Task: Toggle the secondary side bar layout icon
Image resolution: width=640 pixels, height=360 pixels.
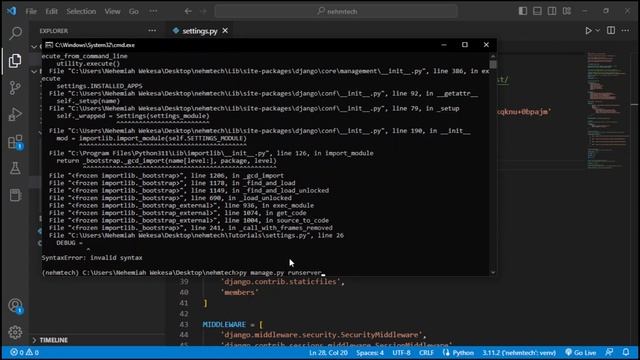Action: coord(552,11)
